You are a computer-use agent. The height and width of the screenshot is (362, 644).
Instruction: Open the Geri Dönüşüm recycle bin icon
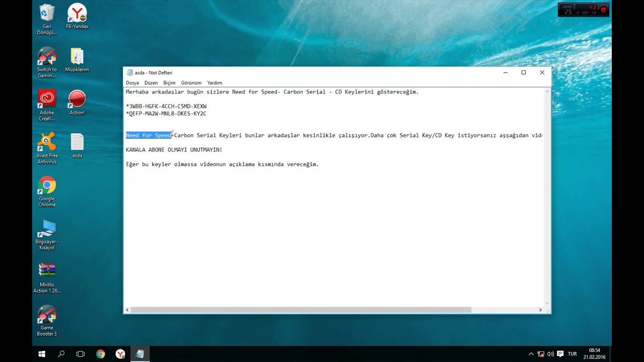[x=47, y=19]
